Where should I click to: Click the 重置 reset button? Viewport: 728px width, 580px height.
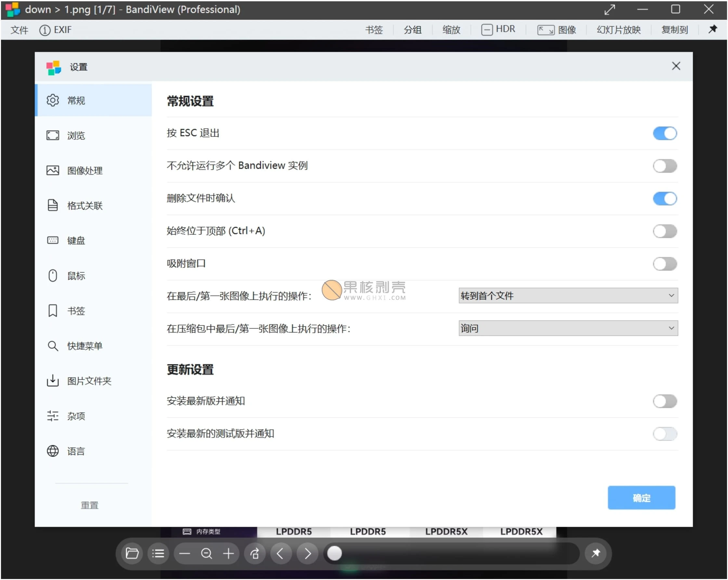click(x=91, y=505)
